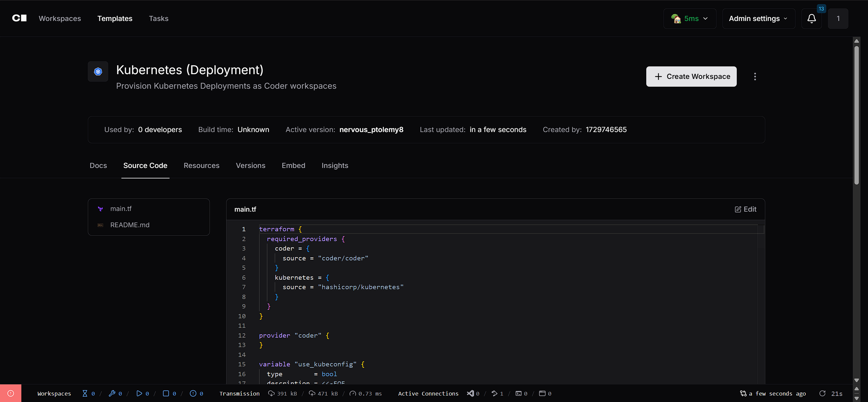This screenshot has height=402, width=868.
Task: Click the Coder logo in top bar
Action: coord(19,18)
